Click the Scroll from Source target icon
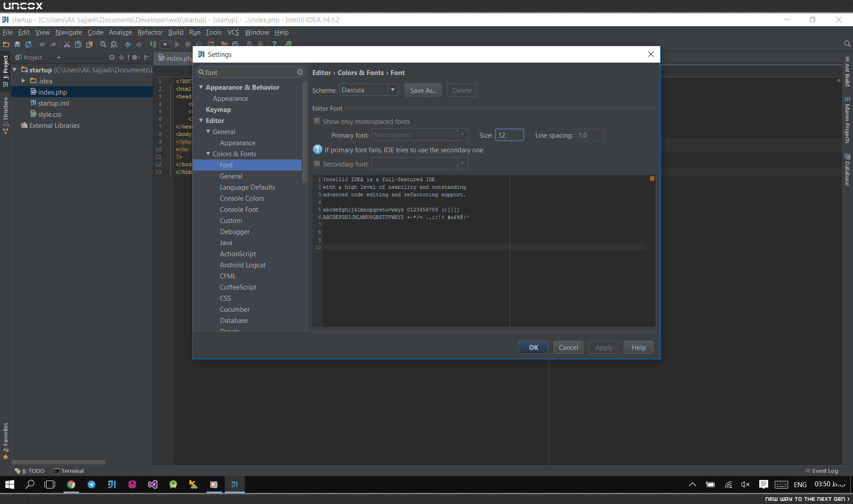The width and height of the screenshot is (853, 504). pyautogui.click(x=112, y=57)
